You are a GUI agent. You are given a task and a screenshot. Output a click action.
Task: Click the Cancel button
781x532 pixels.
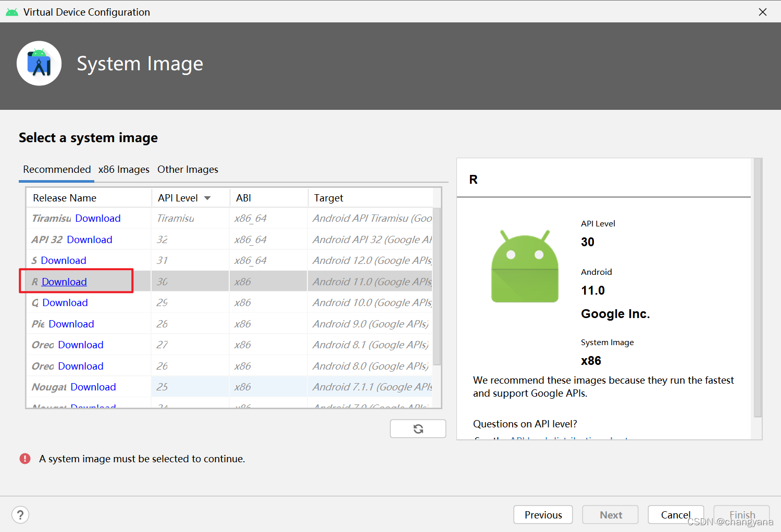point(676,515)
